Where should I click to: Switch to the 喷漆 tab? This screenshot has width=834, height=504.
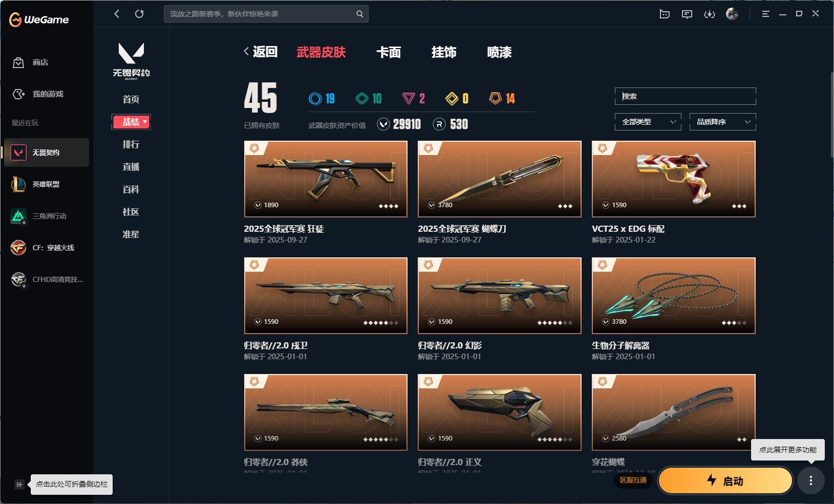coord(499,52)
